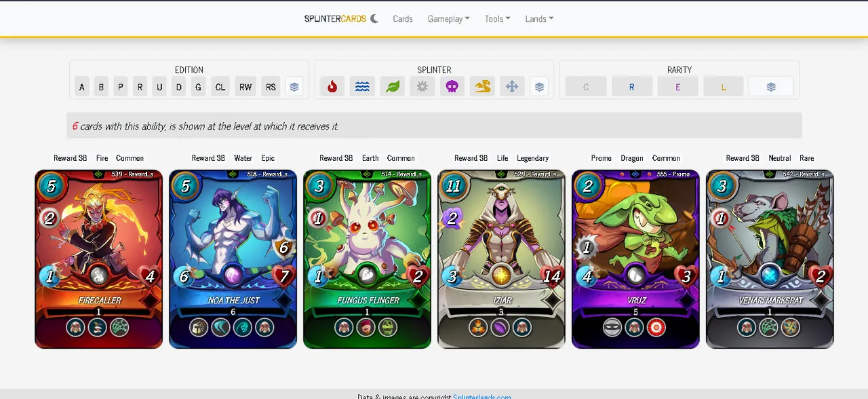The image size is (868, 399).
Task: Open the Vruz card
Action: 635,259
